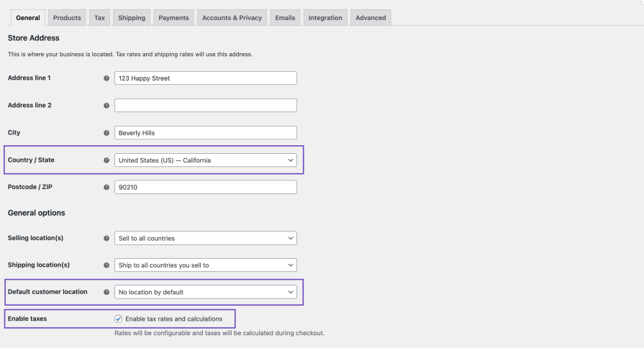
Task: Click Default customer location help icon
Action: click(106, 293)
